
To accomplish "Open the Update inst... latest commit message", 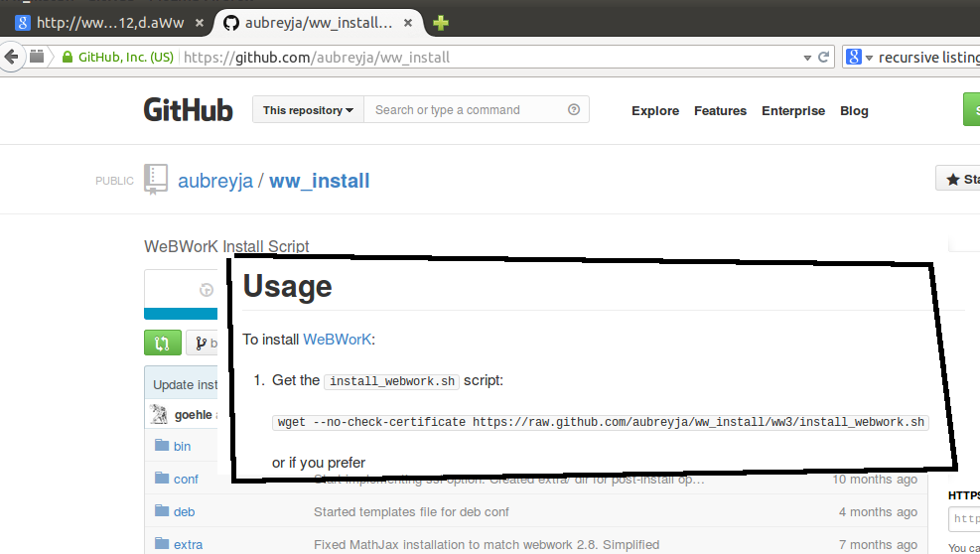I will 185,384.
